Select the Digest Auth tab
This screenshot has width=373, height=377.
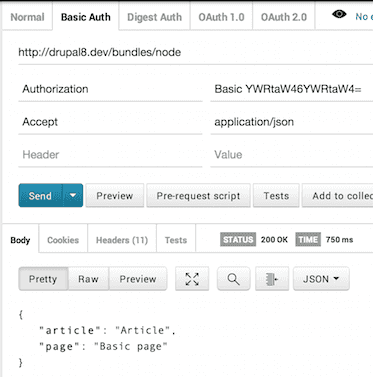coord(155,17)
